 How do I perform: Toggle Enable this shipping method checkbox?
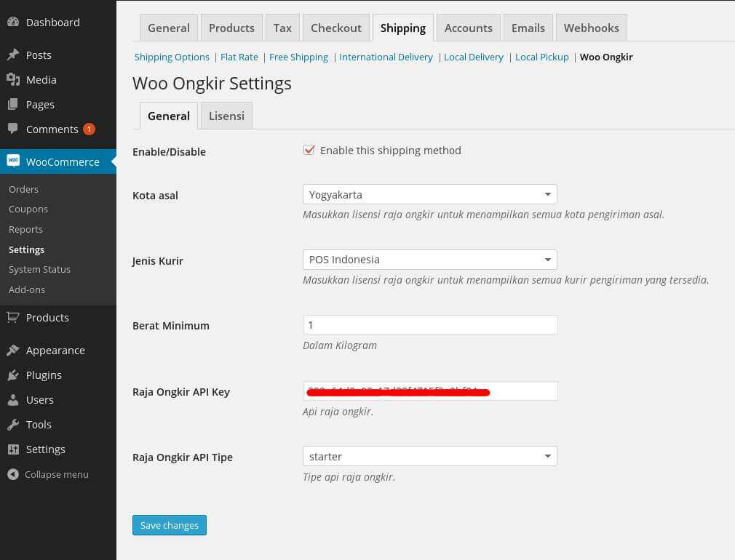[x=309, y=150]
